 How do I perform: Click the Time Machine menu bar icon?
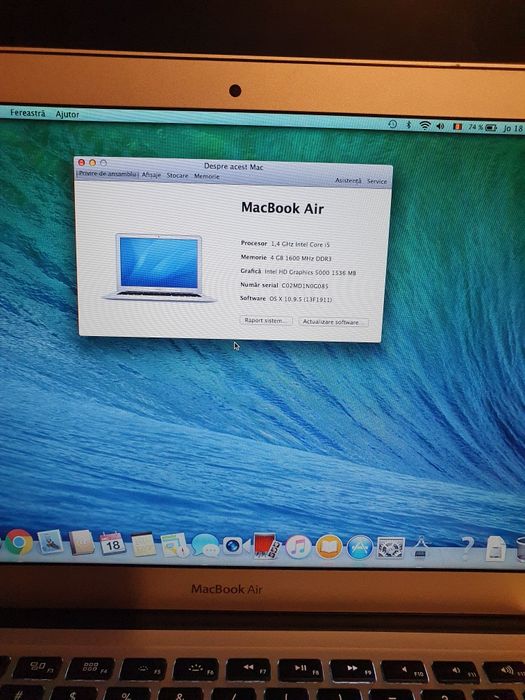[392, 125]
